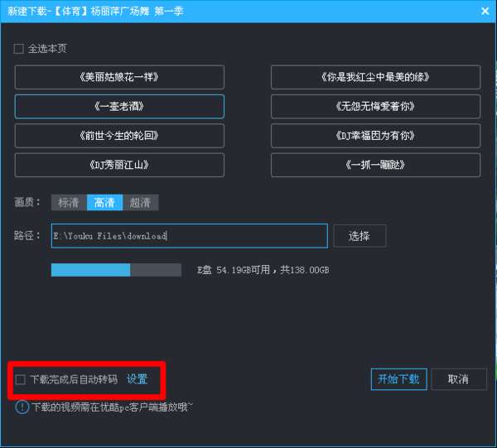
Task: Select episode 《一壶老酒》
Action: point(119,107)
